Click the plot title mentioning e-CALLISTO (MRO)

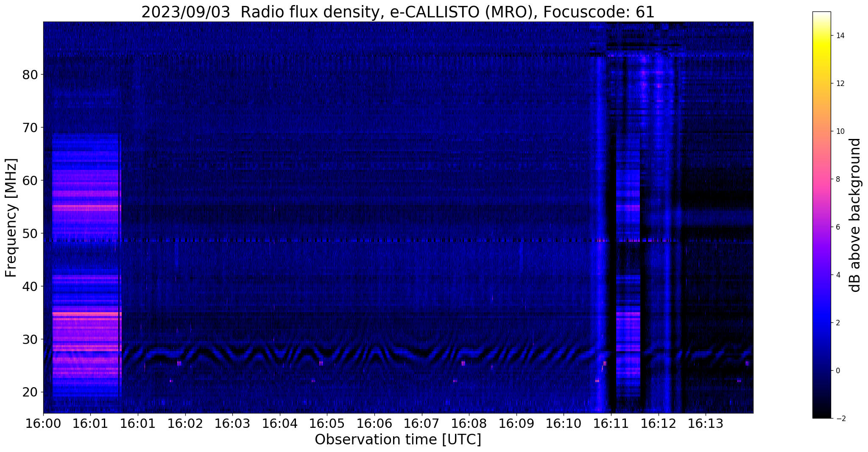(398, 12)
